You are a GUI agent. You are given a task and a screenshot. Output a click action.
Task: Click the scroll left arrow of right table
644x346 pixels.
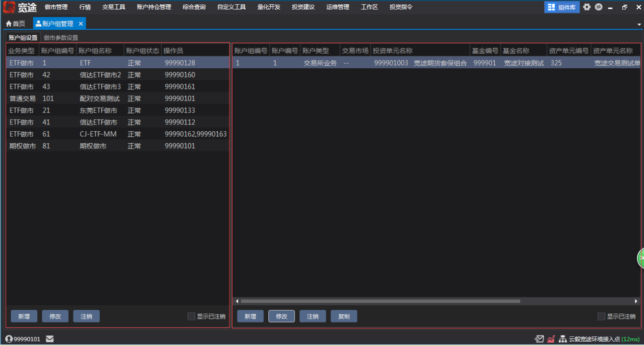coord(237,301)
